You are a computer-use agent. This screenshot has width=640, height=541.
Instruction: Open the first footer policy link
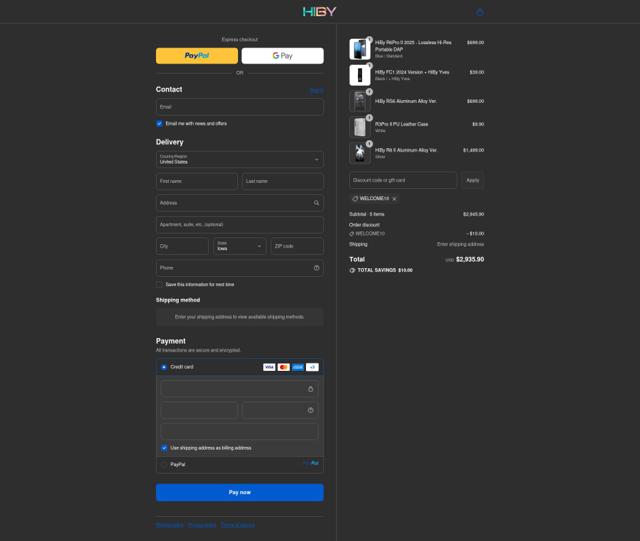coord(170,525)
